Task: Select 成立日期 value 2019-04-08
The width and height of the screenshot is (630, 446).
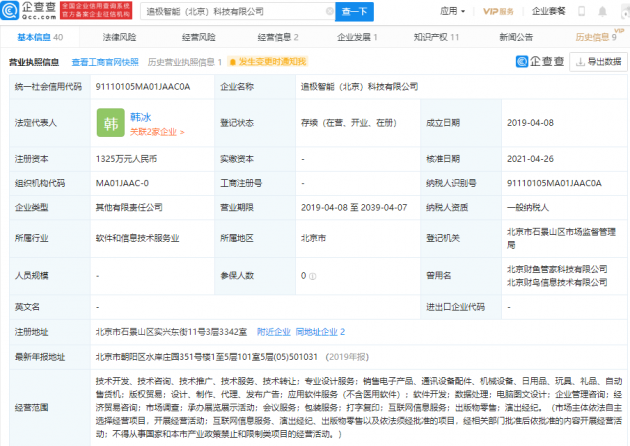Action: coord(530,123)
